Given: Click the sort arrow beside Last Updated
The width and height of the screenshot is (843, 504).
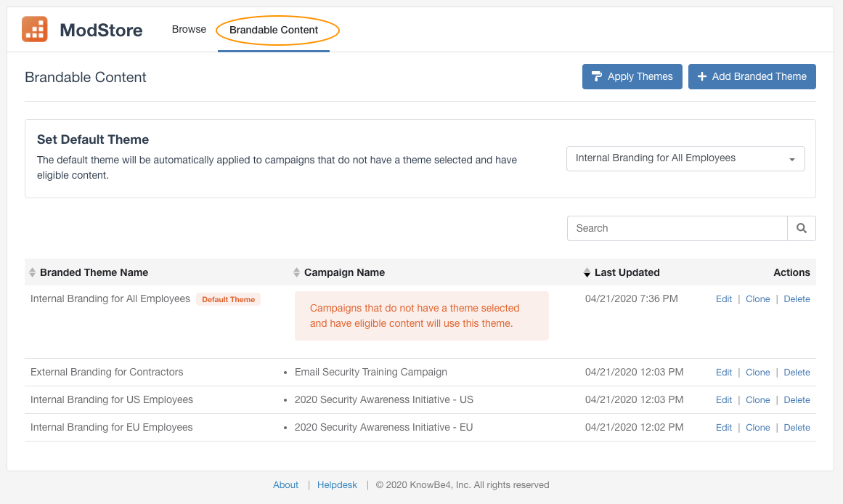Looking at the screenshot, I should [x=586, y=272].
